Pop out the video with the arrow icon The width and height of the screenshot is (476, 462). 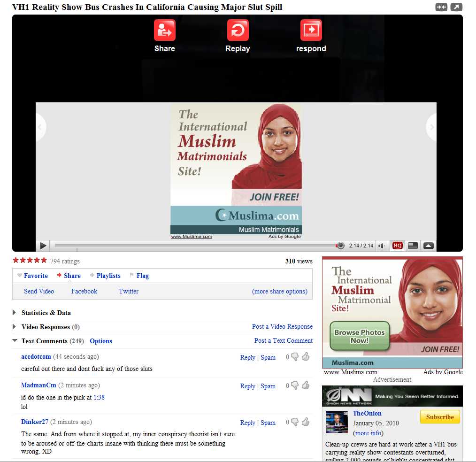456,7
